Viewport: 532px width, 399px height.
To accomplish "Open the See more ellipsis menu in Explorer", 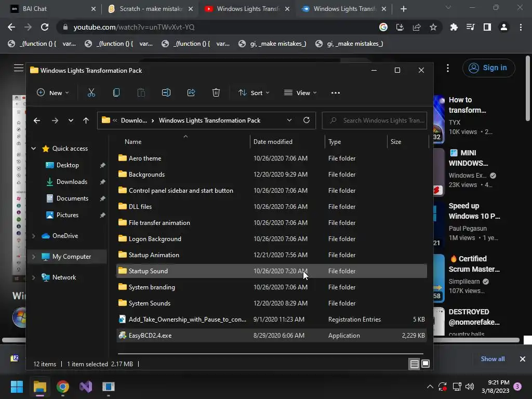I will [335, 93].
